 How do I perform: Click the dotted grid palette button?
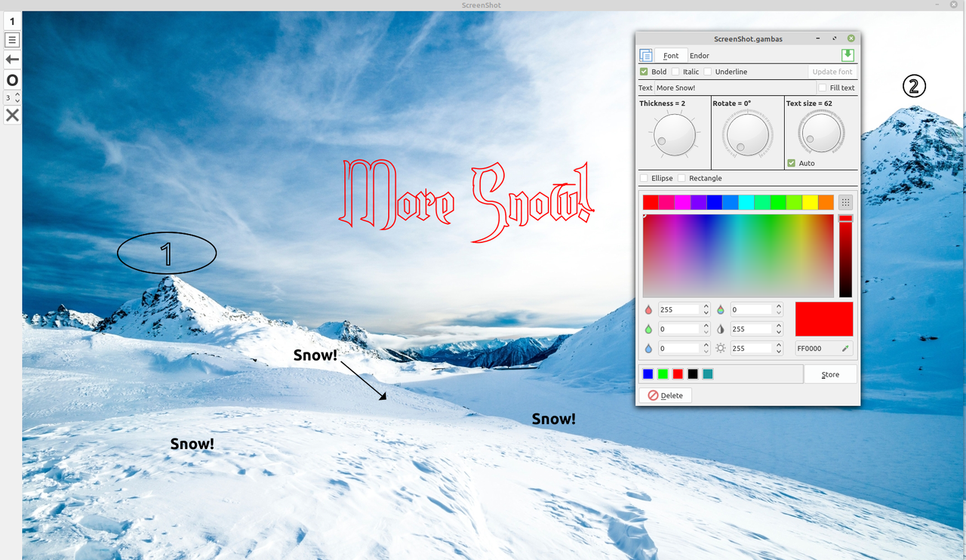(846, 202)
